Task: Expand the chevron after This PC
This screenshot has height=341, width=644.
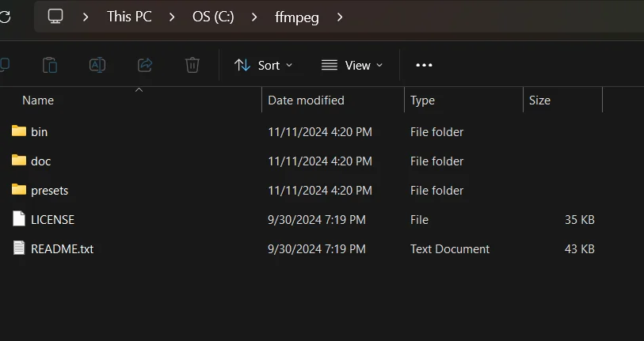Action: click(x=172, y=17)
